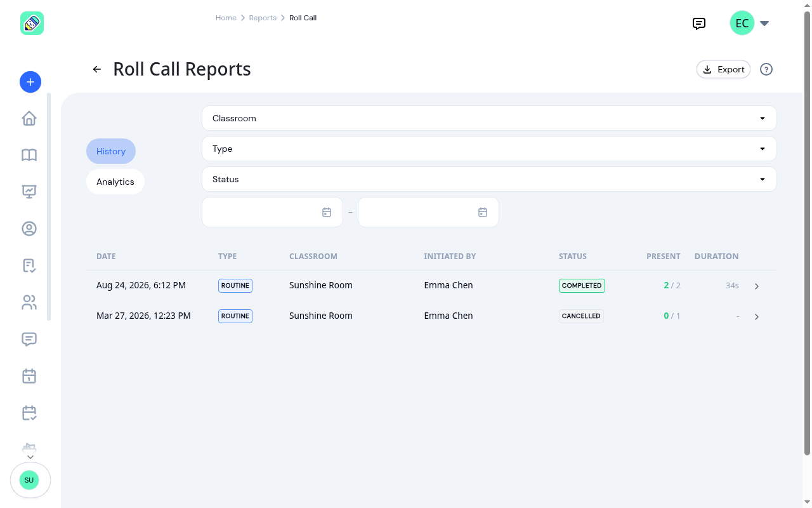Go back using the left arrow

97,69
